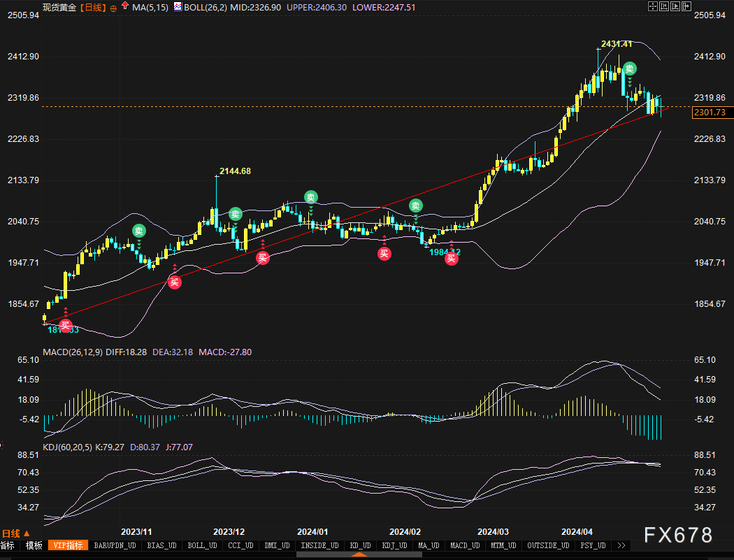Click the orange scroll handle under KD_UD tab
This screenshot has height=560, width=734.
[x=359, y=555]
